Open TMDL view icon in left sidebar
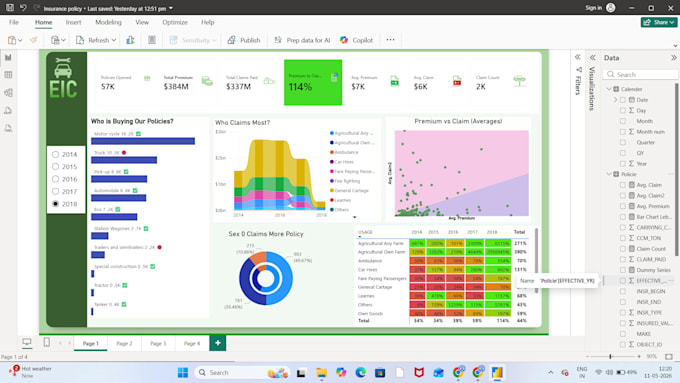The height and width of the screenshot is (383, 680). [8, 128]
